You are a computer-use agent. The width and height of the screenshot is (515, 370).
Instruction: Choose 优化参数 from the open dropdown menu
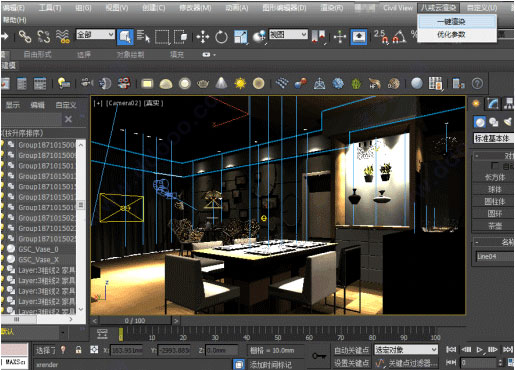coord(457,35)
